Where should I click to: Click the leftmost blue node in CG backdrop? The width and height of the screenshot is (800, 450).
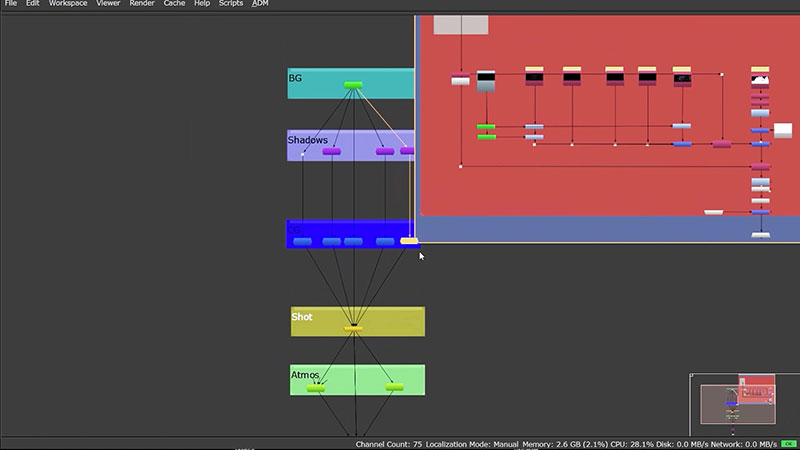[x=302, y=242]
